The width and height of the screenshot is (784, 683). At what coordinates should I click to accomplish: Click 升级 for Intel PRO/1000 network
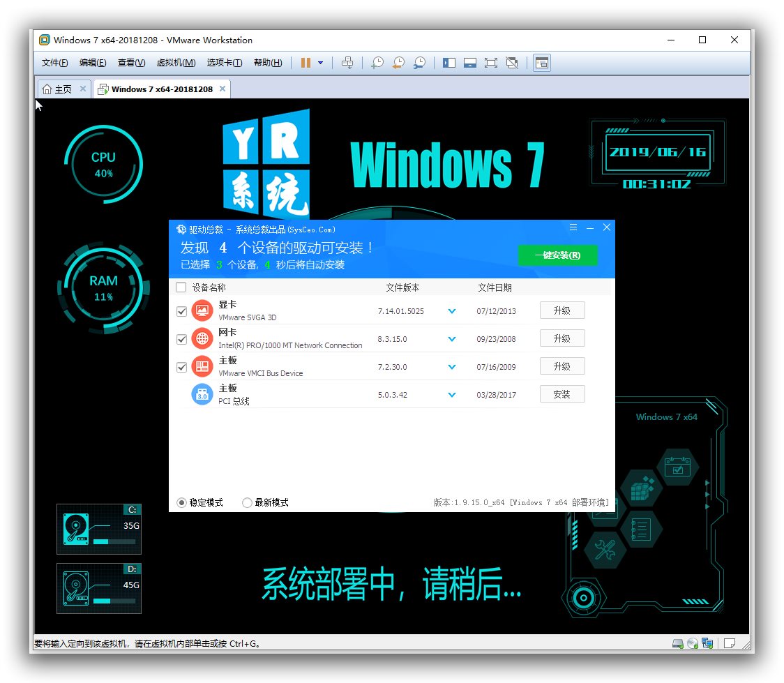pos(562,338)
